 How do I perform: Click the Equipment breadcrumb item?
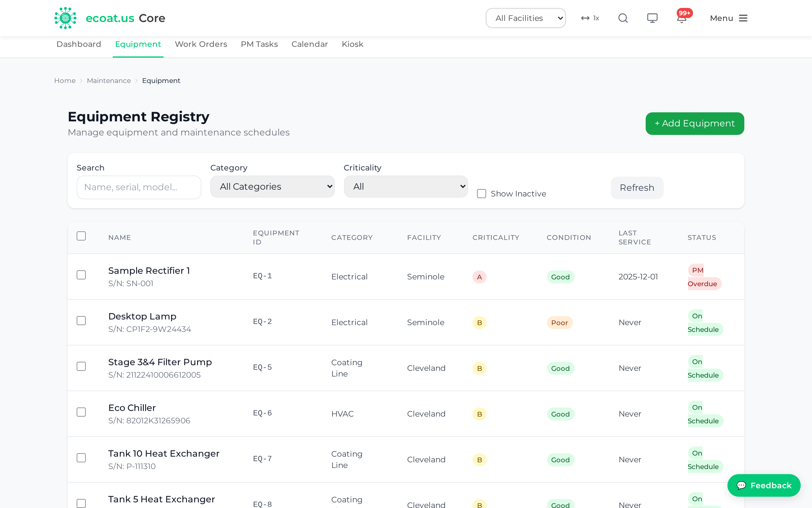coord(161,81)
